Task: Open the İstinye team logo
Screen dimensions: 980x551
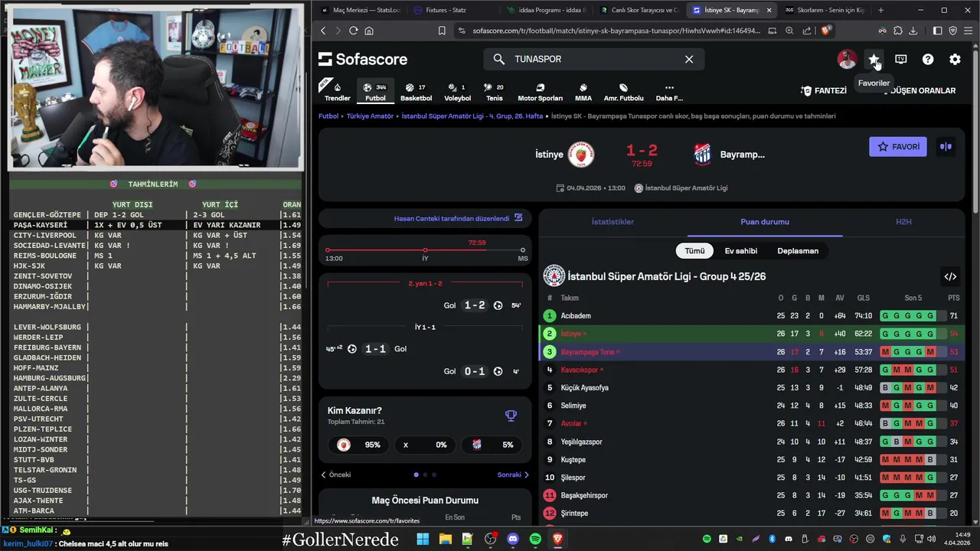Action: click(x=581, y=155)
